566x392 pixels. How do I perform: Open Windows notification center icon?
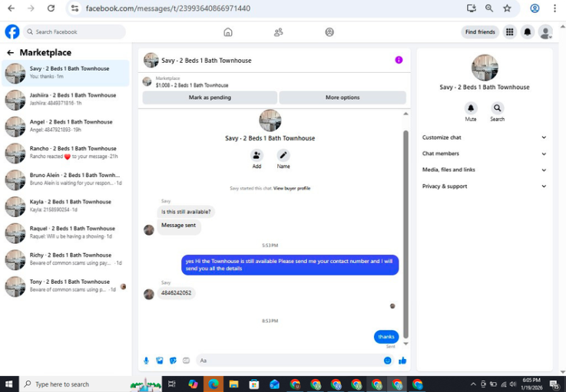pyautogui.click(x=554, y=384)
